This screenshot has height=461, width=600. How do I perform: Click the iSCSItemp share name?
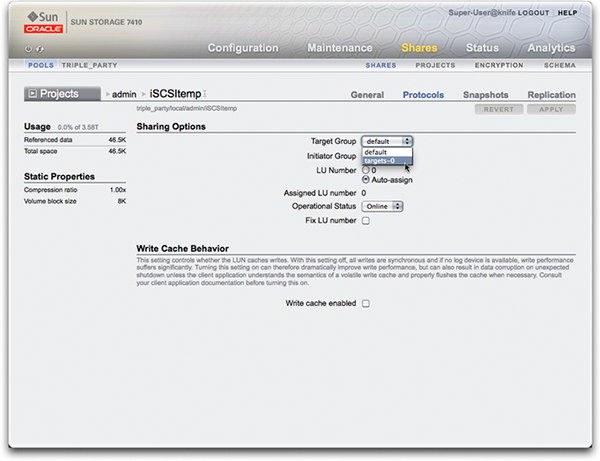175,94
